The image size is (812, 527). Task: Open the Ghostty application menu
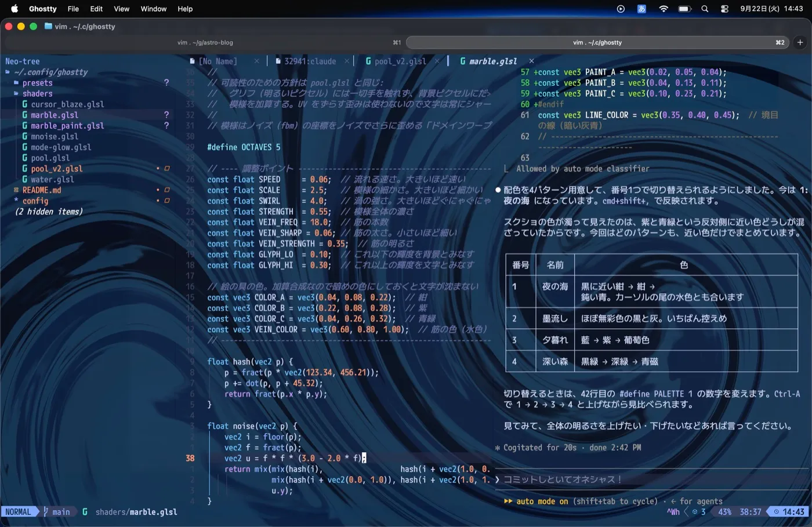pos(43,9)
